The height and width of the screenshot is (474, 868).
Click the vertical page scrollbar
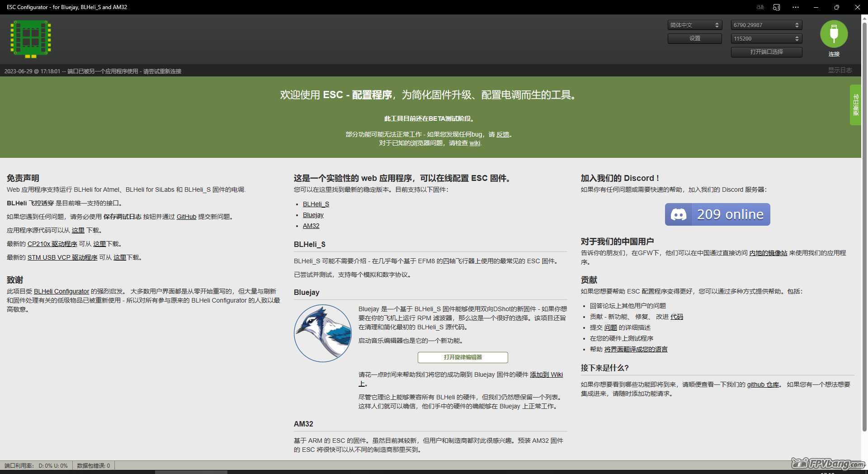pos(864,226)
